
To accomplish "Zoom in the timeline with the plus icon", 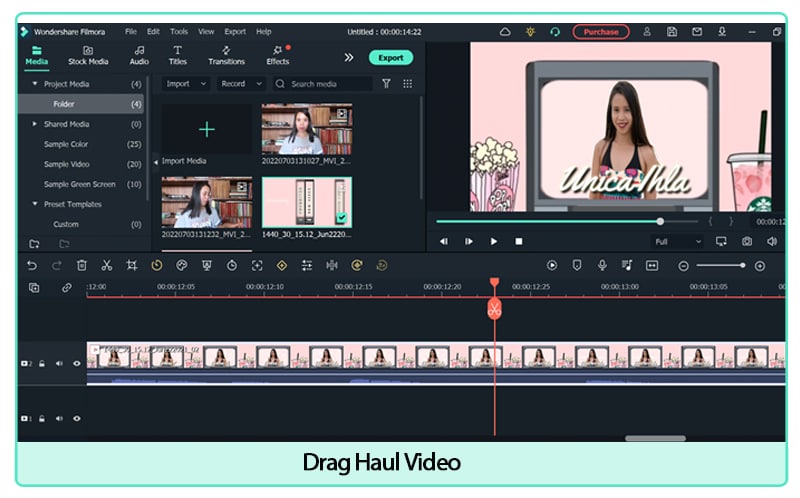I will 760,266.
